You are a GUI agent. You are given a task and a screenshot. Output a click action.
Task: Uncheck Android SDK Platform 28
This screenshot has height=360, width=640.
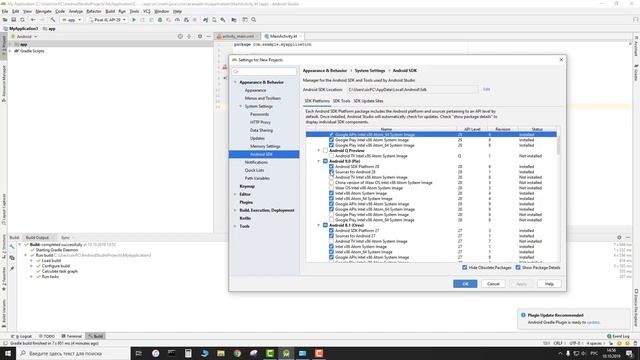coord(331,167)
